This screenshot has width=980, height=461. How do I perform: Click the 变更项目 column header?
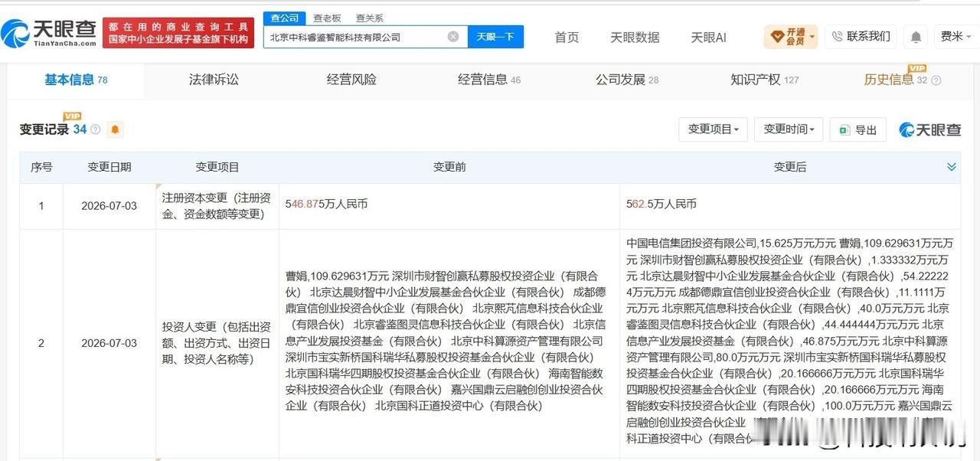(217, 167)
